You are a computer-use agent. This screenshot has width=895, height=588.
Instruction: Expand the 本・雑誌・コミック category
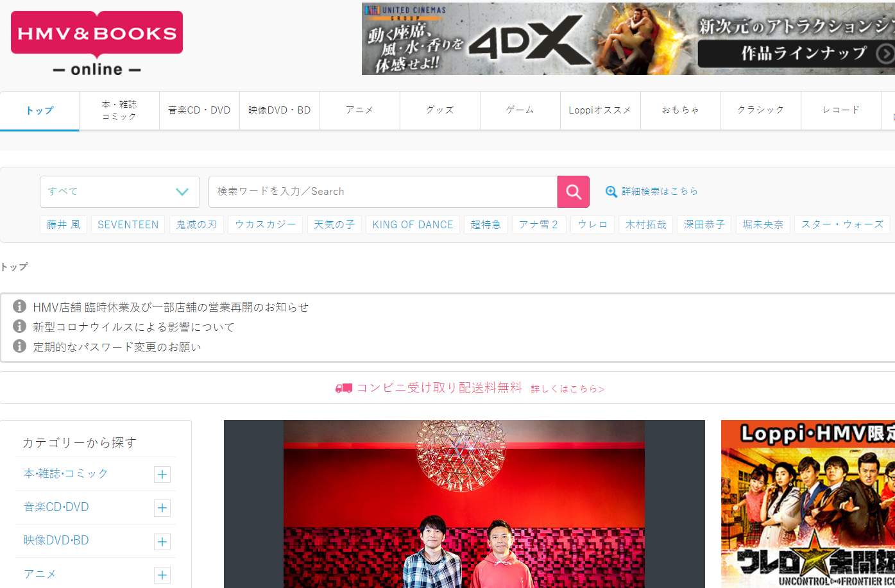coord(162,475)
